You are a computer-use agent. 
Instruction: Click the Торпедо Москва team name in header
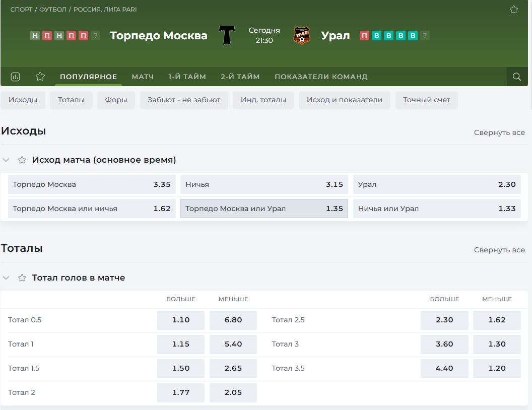pyautogui.click(x=159, y=36)
